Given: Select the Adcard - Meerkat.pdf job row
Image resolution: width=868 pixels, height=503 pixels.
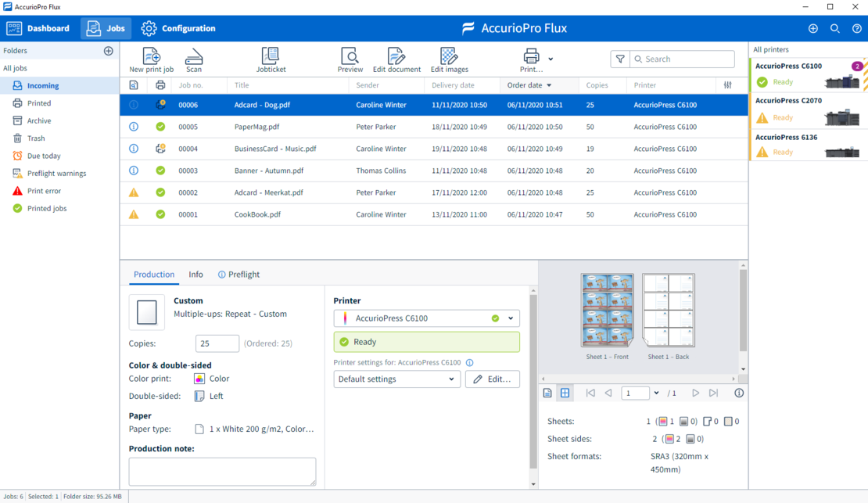Looking at the screenshot, I should coord(433,192).
